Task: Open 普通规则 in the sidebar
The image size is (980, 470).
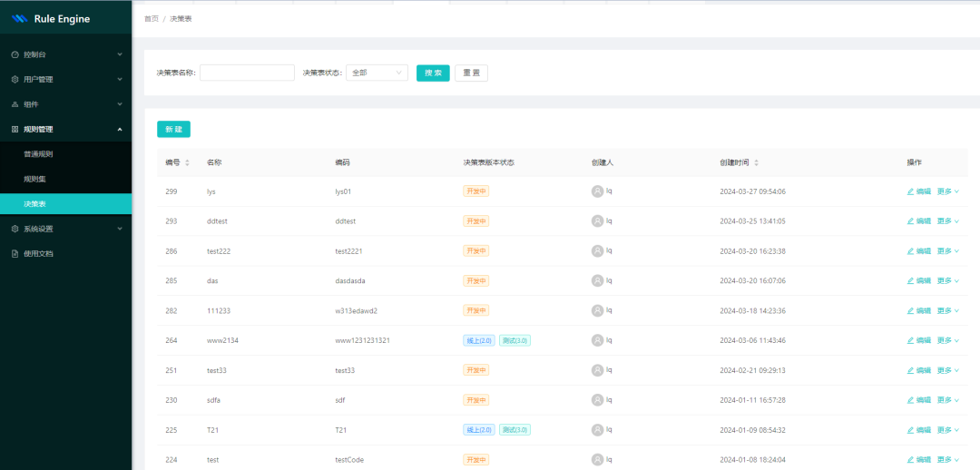Action: (x=39, y=154)
